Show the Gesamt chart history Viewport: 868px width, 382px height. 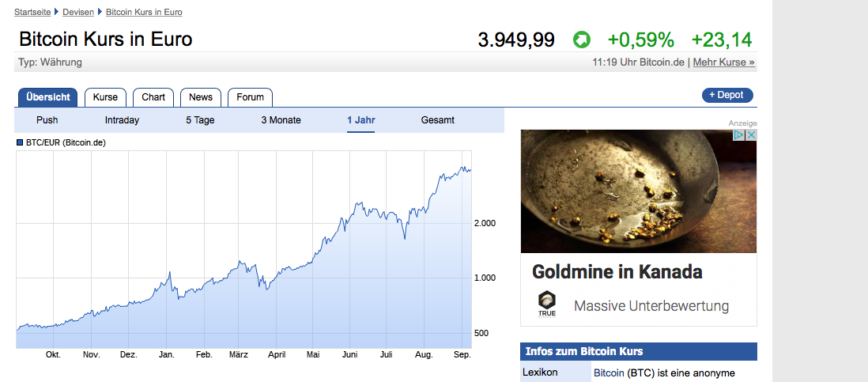click(438, 120)
